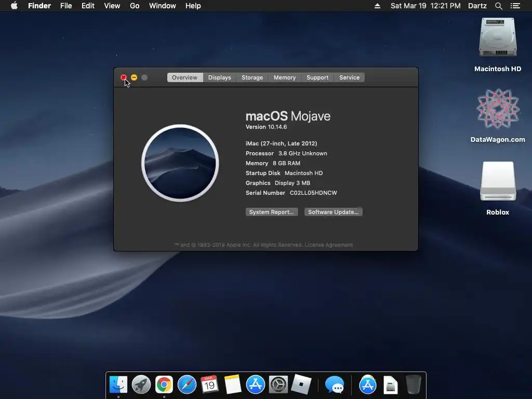
Task: Click the 3.8 GHz Unknown processor value
Action: point(303,153)
